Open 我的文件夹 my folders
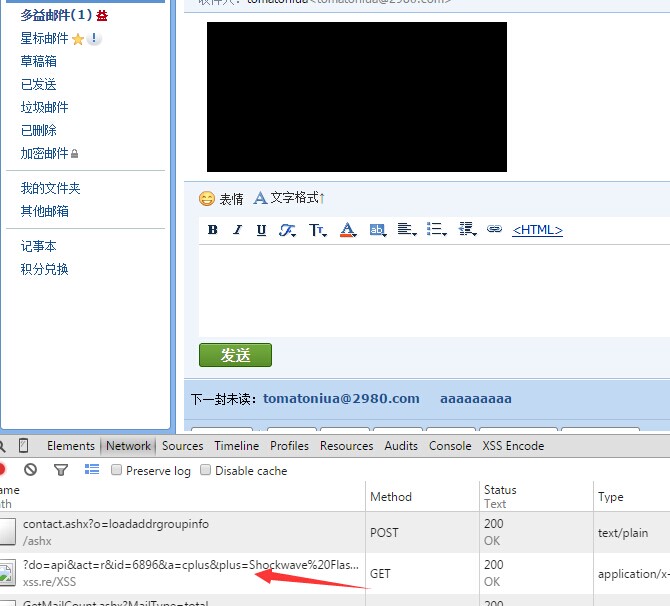The width and height of the screenshot is (670, 606). [50, 188]
